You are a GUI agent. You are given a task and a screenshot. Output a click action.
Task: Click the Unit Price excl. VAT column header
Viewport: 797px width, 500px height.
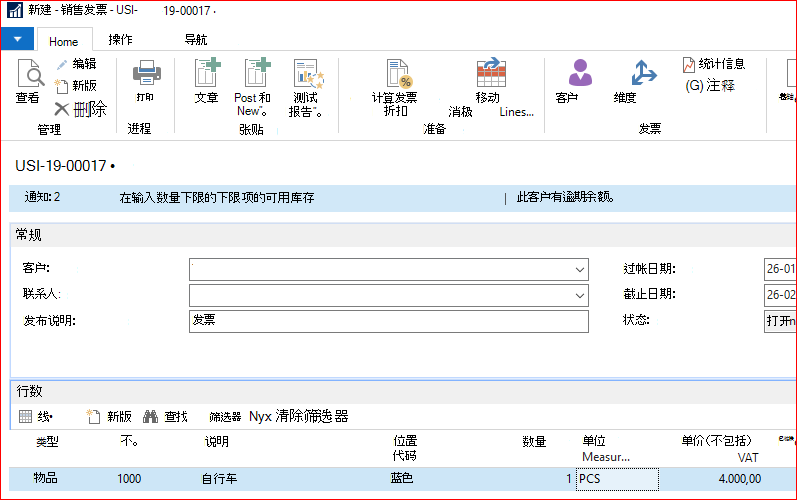click(719, 449)
